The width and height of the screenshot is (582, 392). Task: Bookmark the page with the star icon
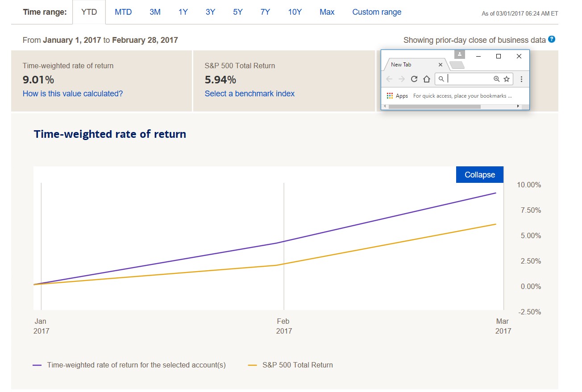[507, 79]
